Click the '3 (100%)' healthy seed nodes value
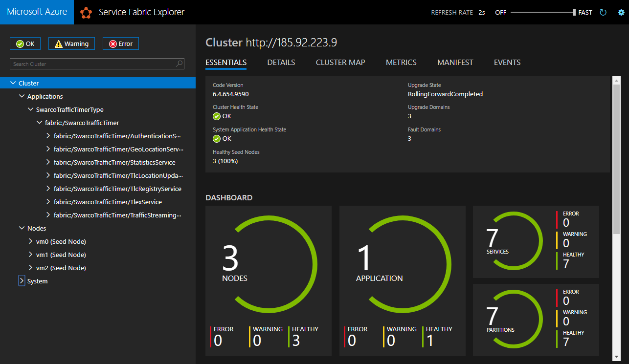 click(225, 161)
